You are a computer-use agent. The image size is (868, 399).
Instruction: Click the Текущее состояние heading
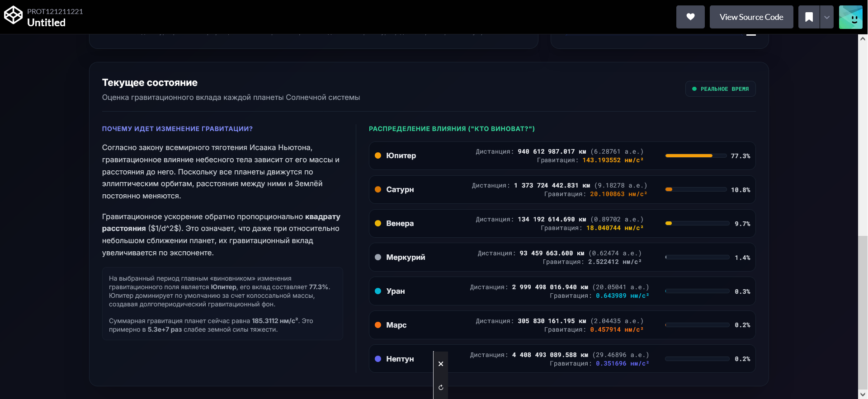click(x=150, y=83)
